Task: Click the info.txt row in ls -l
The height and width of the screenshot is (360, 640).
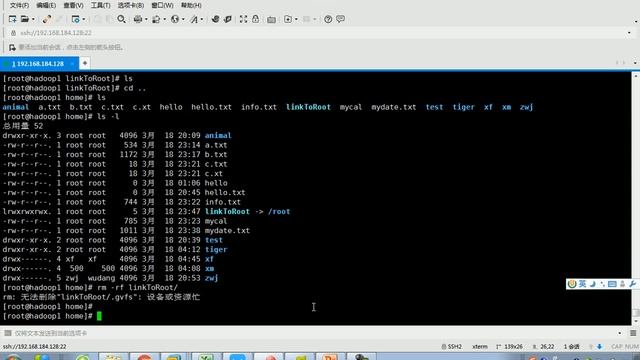Action: click(122, 202)
